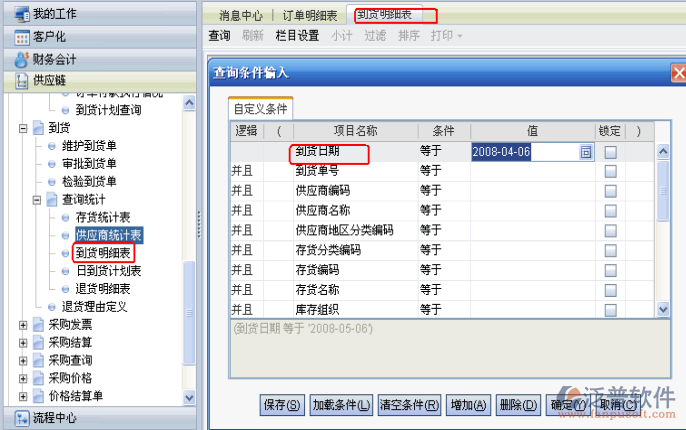Check the 锁定 box for 到货日期

pos(610,152)
